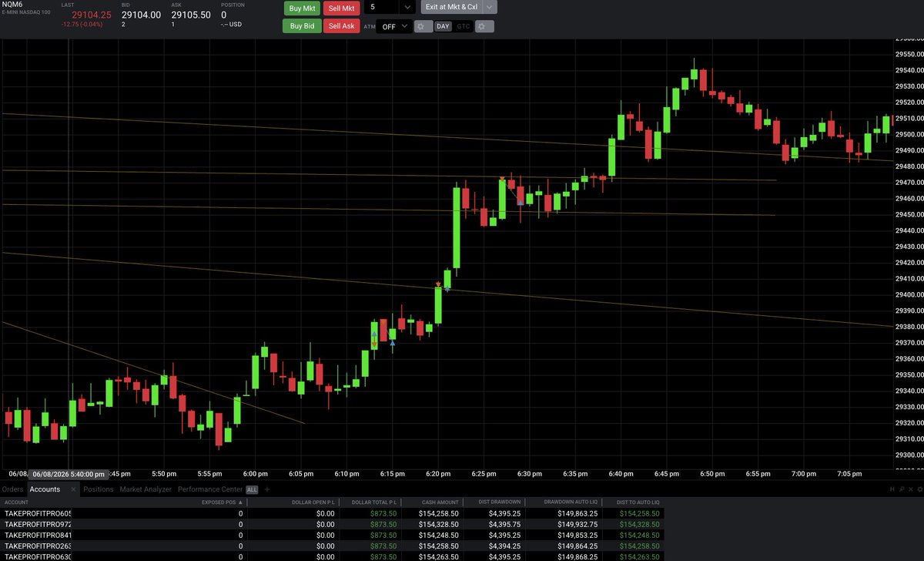Pop out the bottom panel
The image size is (924, 561).
pyautogui.click(x=902, y=489)
